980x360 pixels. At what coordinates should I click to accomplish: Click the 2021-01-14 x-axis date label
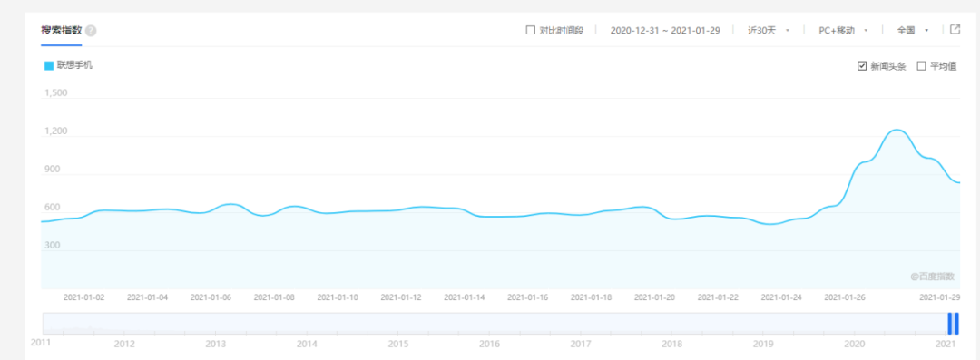465,297
